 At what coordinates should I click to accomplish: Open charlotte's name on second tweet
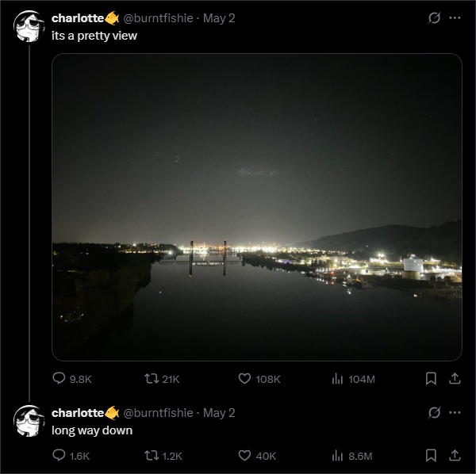pos(78,413)
